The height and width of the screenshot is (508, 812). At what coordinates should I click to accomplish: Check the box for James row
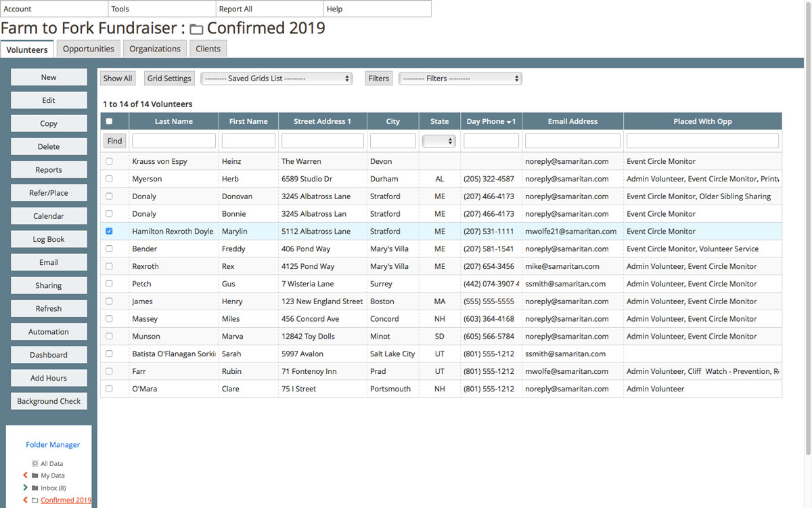click(109, 301)
